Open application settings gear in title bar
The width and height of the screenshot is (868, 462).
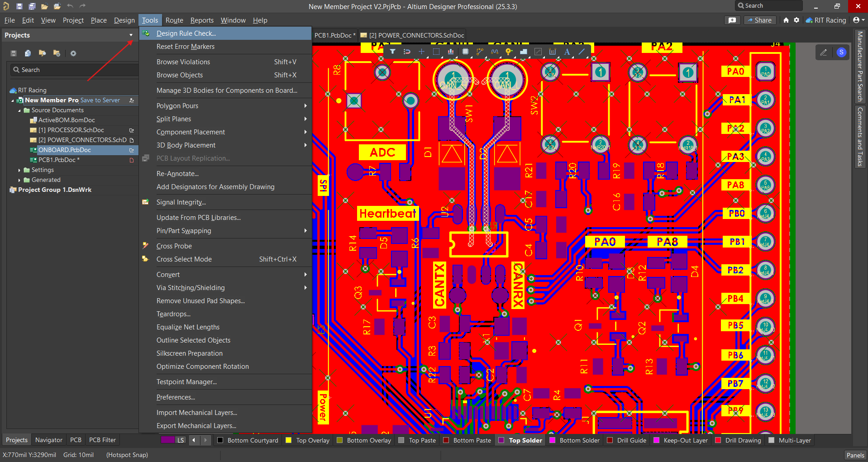tap(796, 20)
